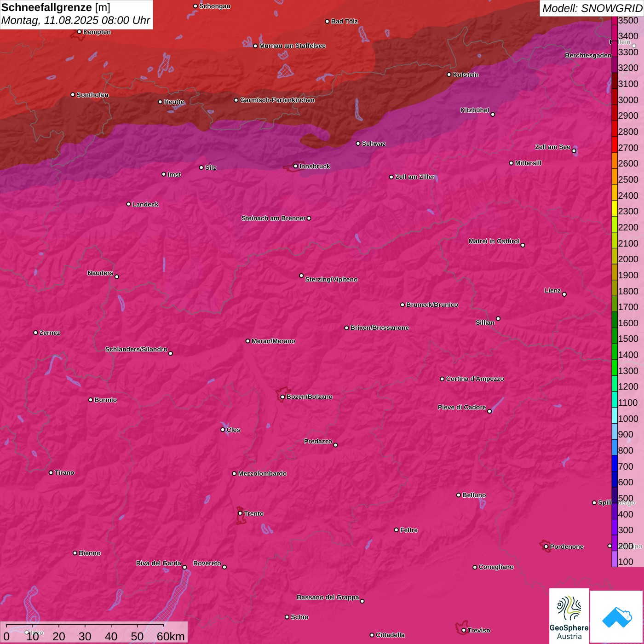
Task: Click the legend value '3500'
Action: click(x=628, y=20)
